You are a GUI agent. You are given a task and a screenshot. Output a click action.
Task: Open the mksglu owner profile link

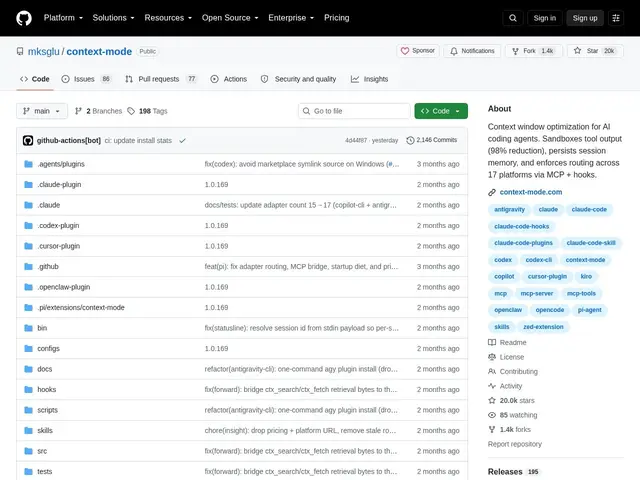point(44,51)
